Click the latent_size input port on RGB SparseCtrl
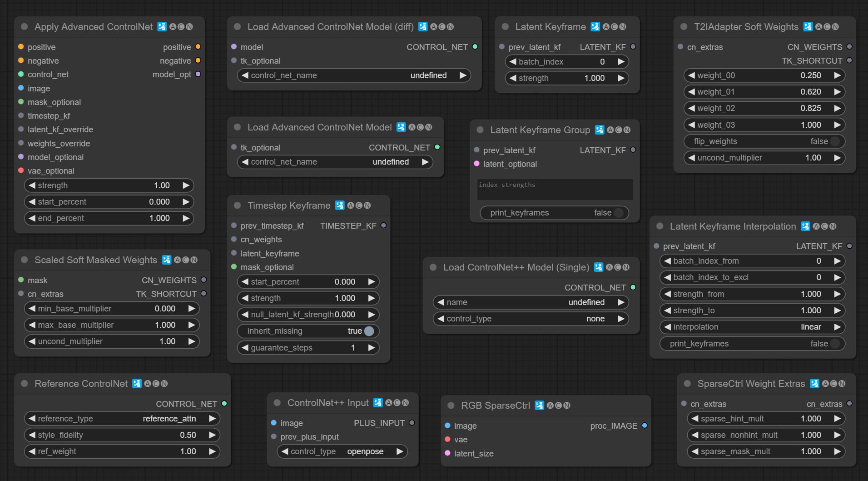 [447, 453]
